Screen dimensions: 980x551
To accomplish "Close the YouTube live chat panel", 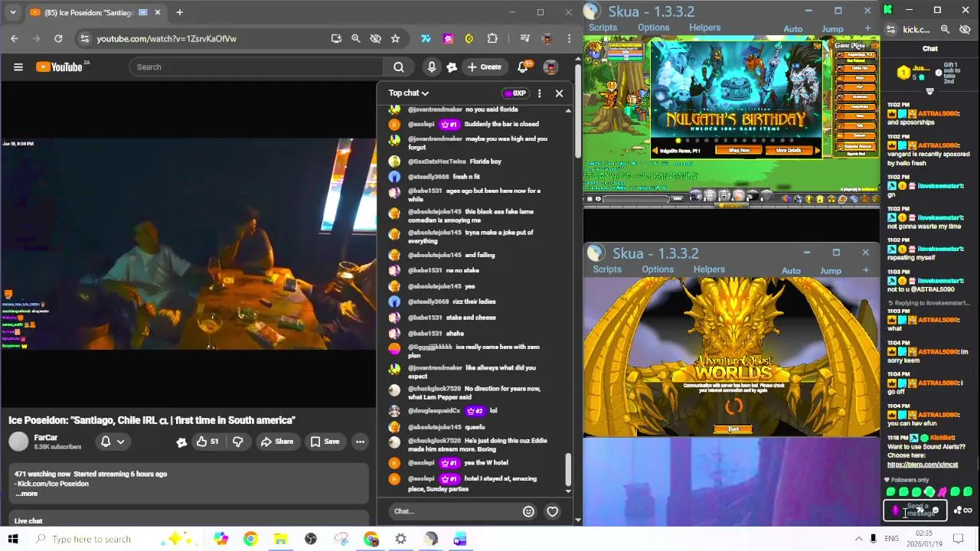I will click(559, 93).
